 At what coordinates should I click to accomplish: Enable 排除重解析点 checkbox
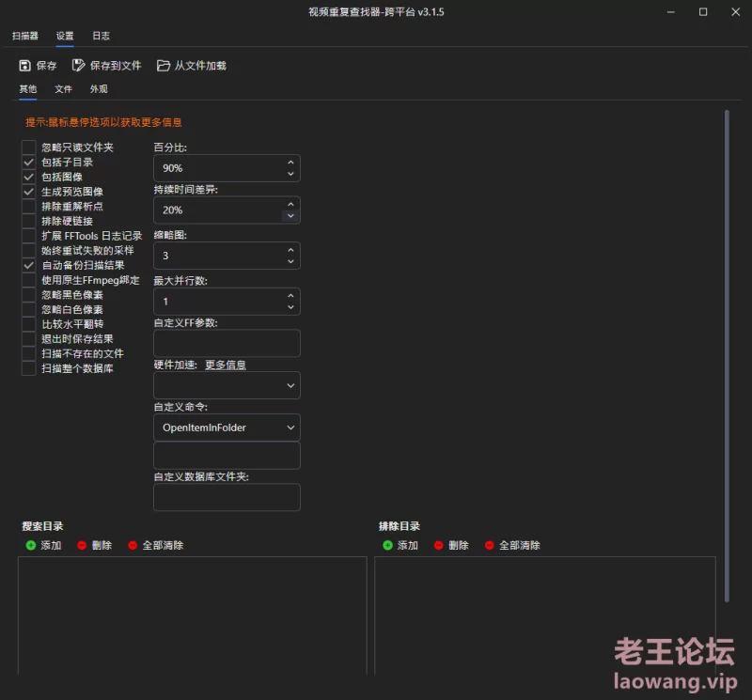click(29, 206)
